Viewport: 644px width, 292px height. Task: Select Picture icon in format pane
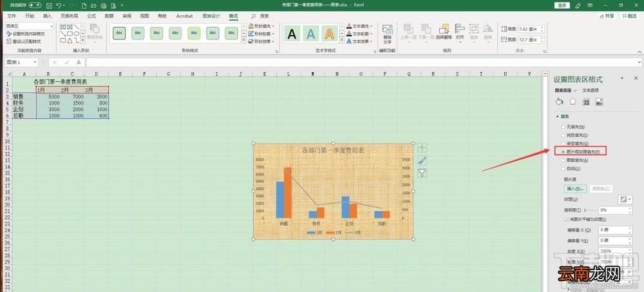(599, 102)
